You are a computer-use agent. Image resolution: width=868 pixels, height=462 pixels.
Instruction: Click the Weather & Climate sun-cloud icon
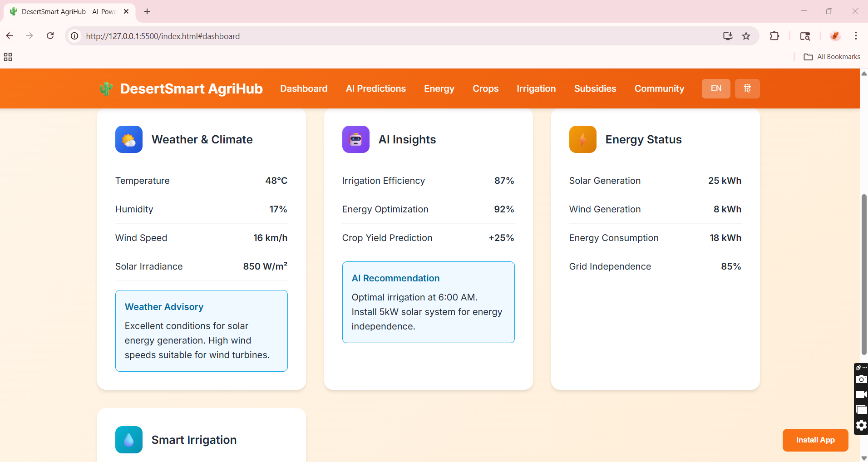pos(129,139)
